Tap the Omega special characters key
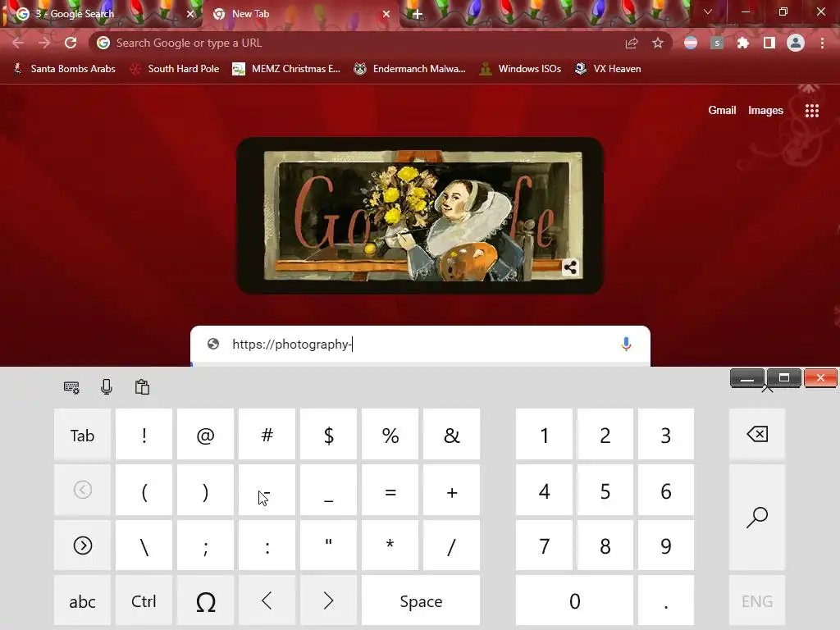840x630 pixels. tap(206, 601)
